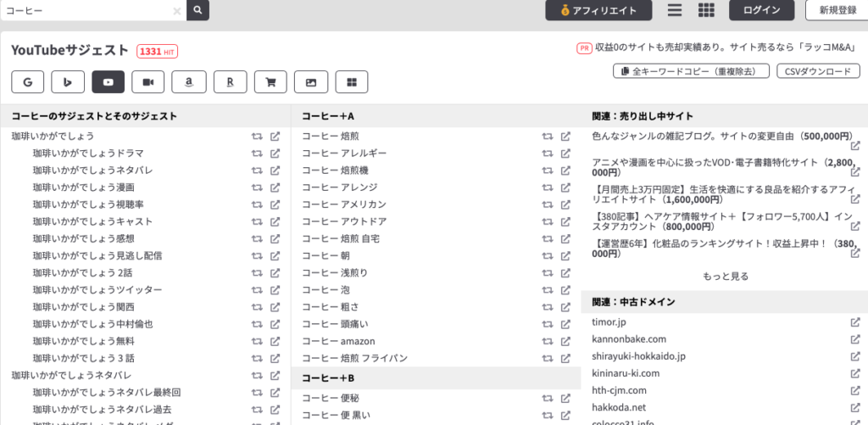868x425 pixels.
Task: Click keyword 珈琲いかがでしょう 2話
Action: click(x=83, y=273)
